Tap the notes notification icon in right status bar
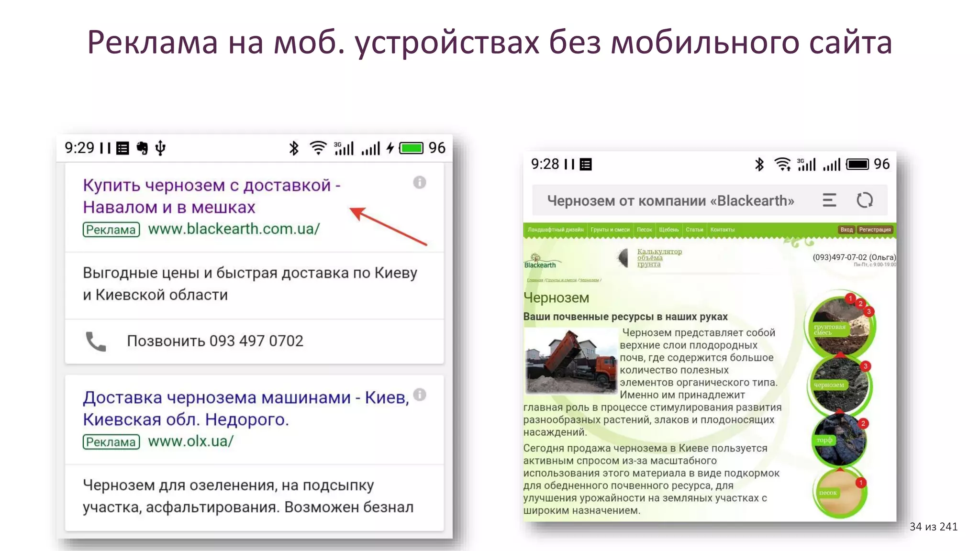The image size is (980, 551). [x=586, y=165]
